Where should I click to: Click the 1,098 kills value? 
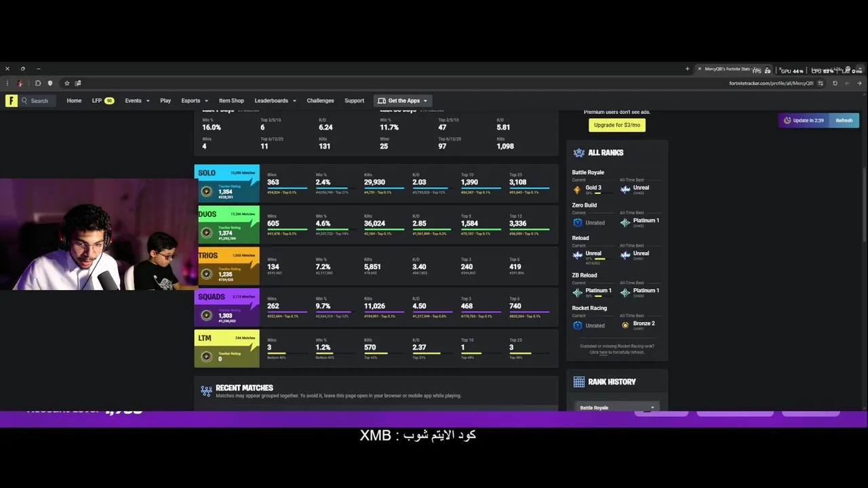[505, 146]
